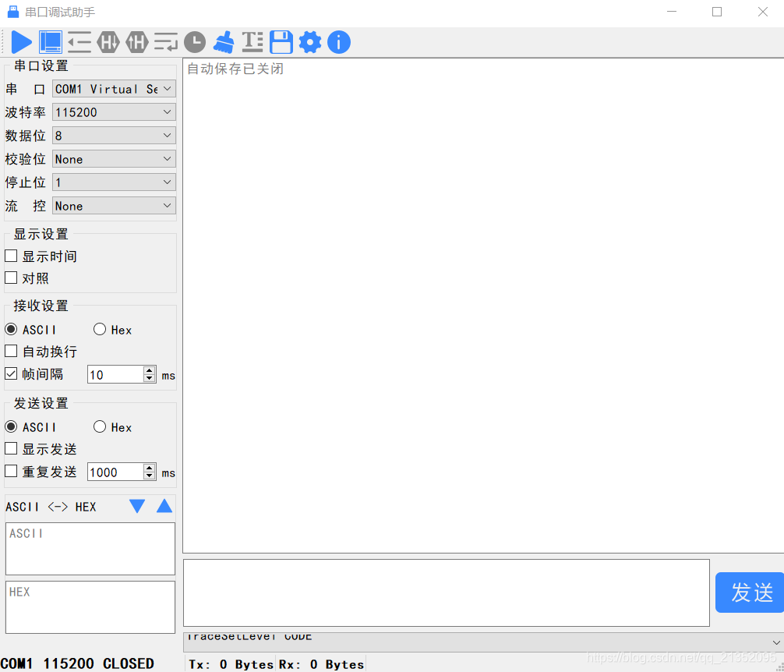This screenshot has width=784, height=672.
Task: Click the send message text area
Action: coord(447,593)
